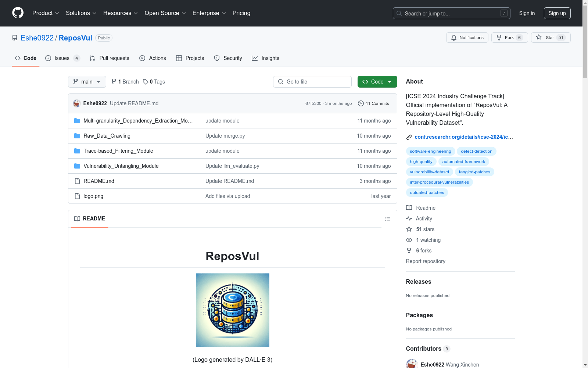This screenshot has height=368, width=588.
Task: Click the ReposVul logo image in README
Action: pos(233,310)
